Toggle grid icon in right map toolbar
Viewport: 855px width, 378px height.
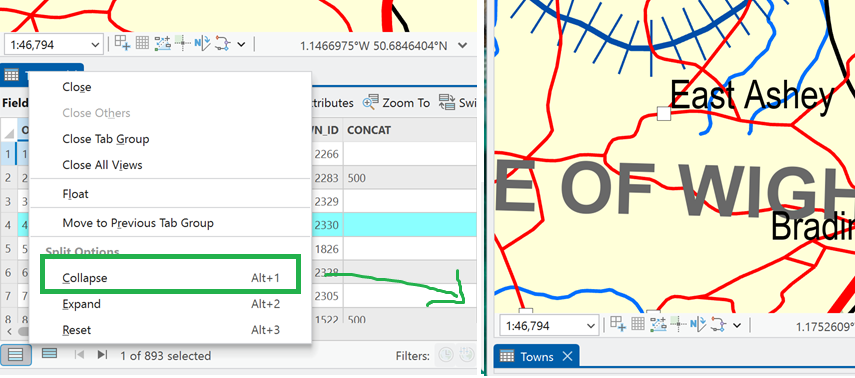click(x=638, y=325)
